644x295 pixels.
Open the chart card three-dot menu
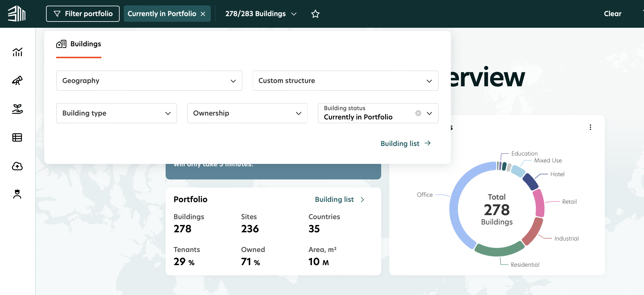590,127
